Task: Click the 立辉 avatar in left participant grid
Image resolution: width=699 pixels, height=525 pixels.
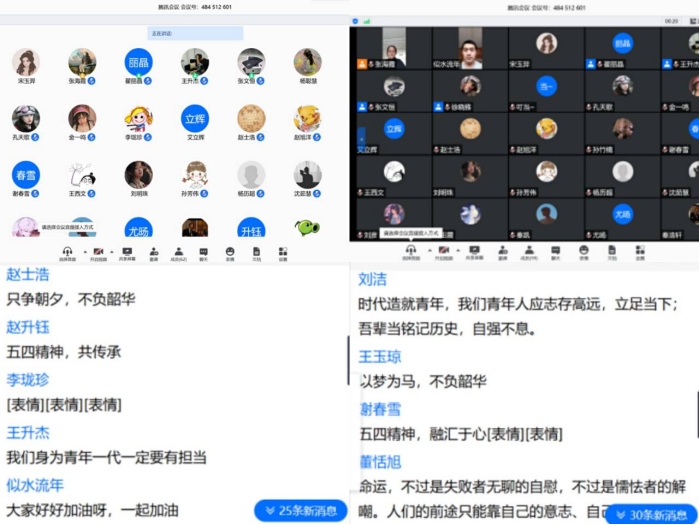Action: click(x=195, y=118)
